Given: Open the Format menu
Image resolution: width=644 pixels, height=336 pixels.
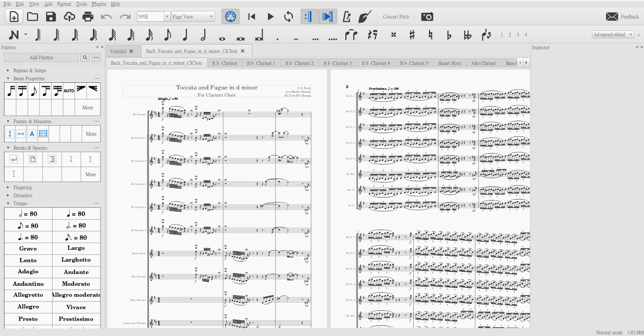Looking at the screenshot, I should 64,4.
